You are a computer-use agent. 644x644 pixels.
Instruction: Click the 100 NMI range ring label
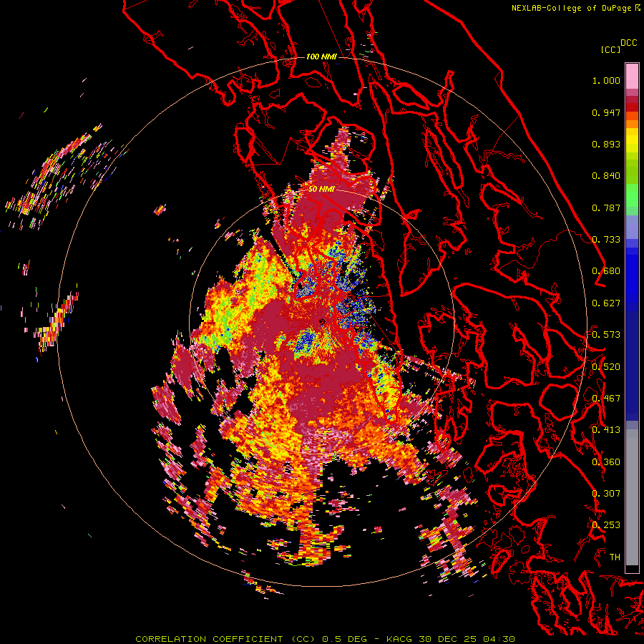(321, 57)
